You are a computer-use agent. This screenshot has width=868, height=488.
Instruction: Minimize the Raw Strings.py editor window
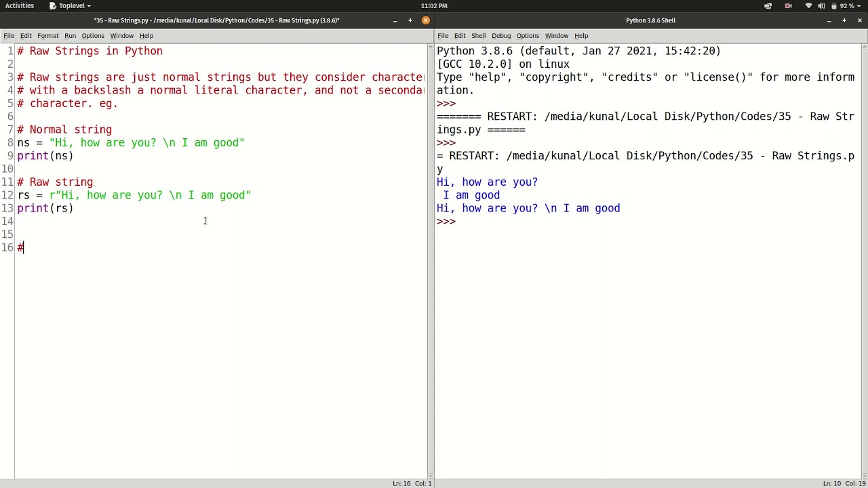(x=395, y=20)
